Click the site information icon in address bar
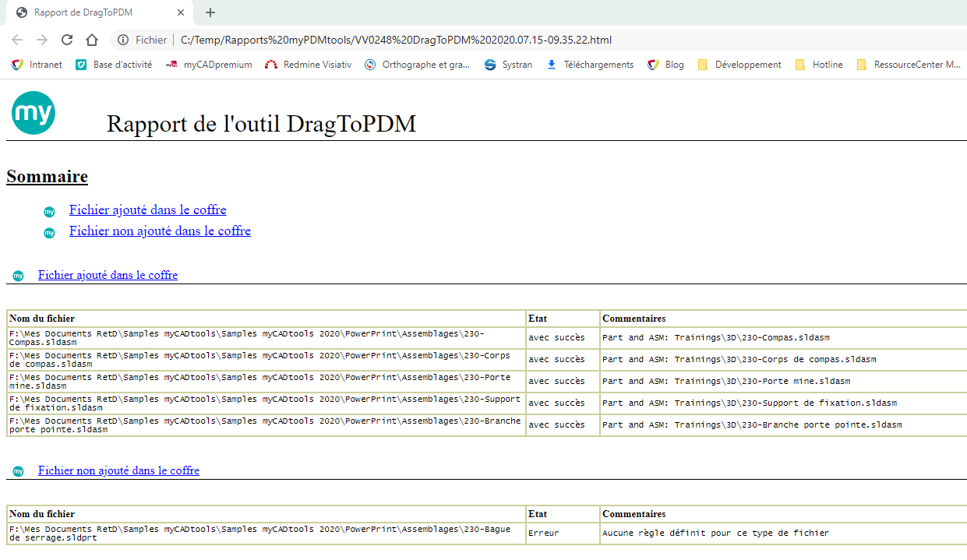This screenshot has width=967, height=560. (x=122, y=40)
